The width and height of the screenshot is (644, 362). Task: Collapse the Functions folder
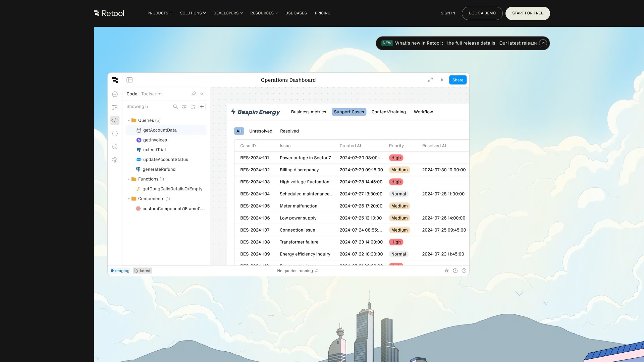pyautogui.click(x=128, y=179)
